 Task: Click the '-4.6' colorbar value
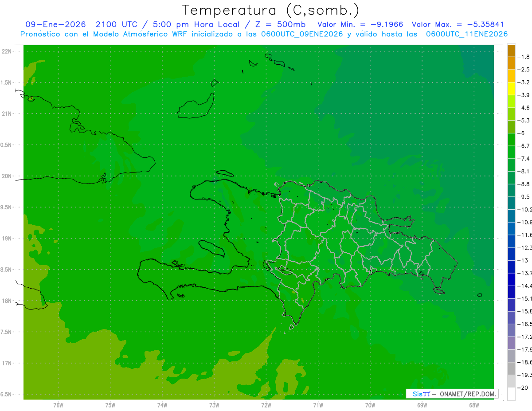pyautogui.click(x=524, y=108)
